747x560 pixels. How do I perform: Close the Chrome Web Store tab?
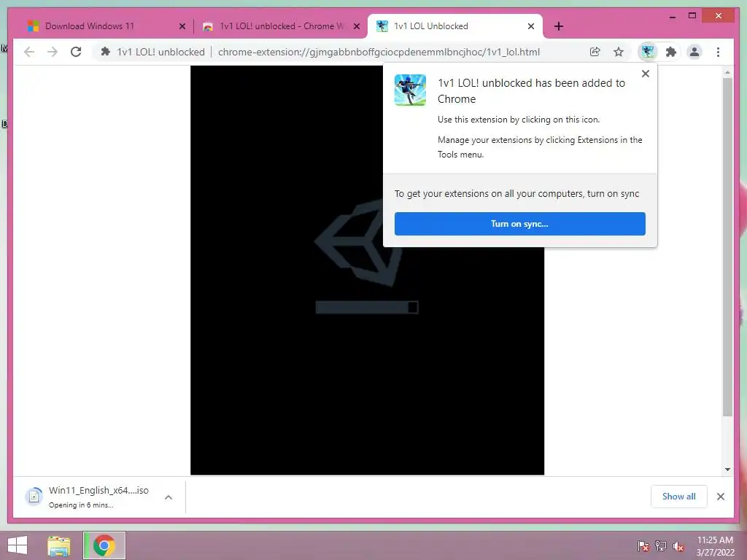tap(356, 26)
